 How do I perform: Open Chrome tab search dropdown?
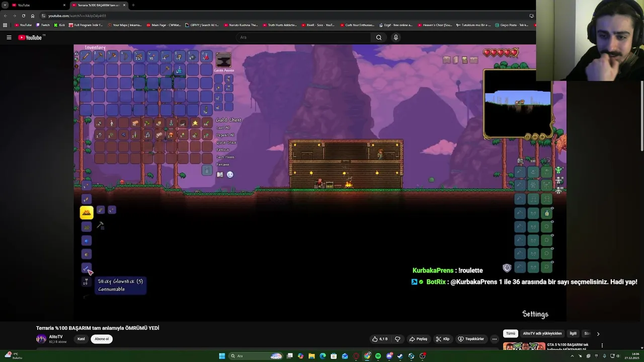point(5,5)
